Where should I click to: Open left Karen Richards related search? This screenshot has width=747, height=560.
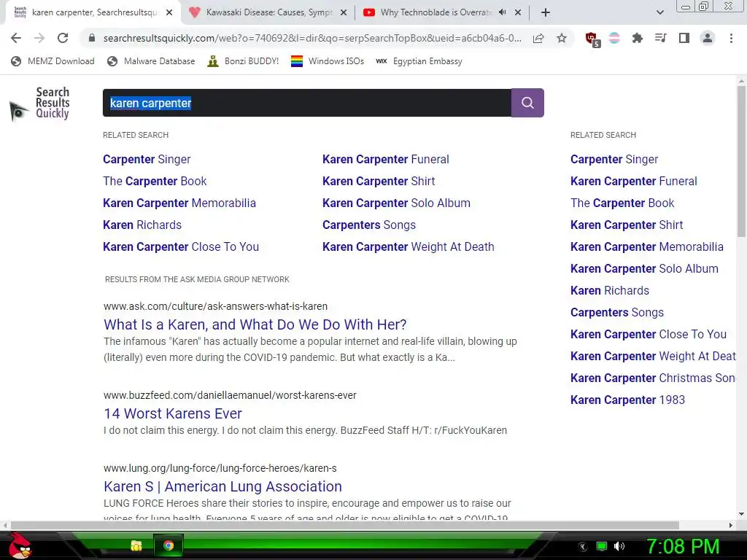point(142,225)
